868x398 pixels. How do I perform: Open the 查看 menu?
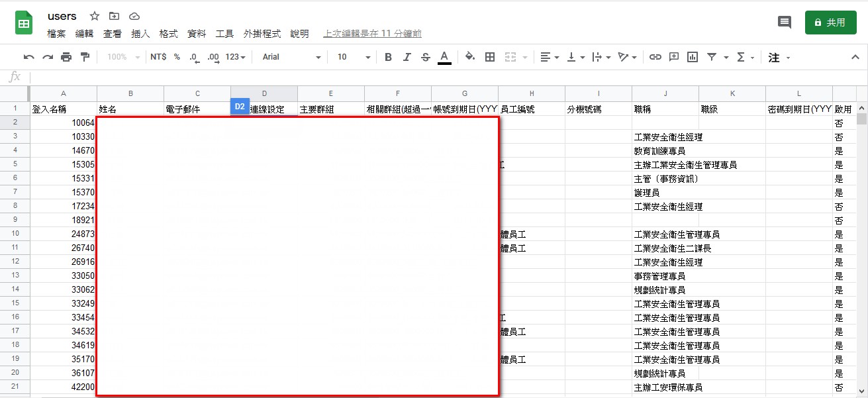[x=113, y=34]
